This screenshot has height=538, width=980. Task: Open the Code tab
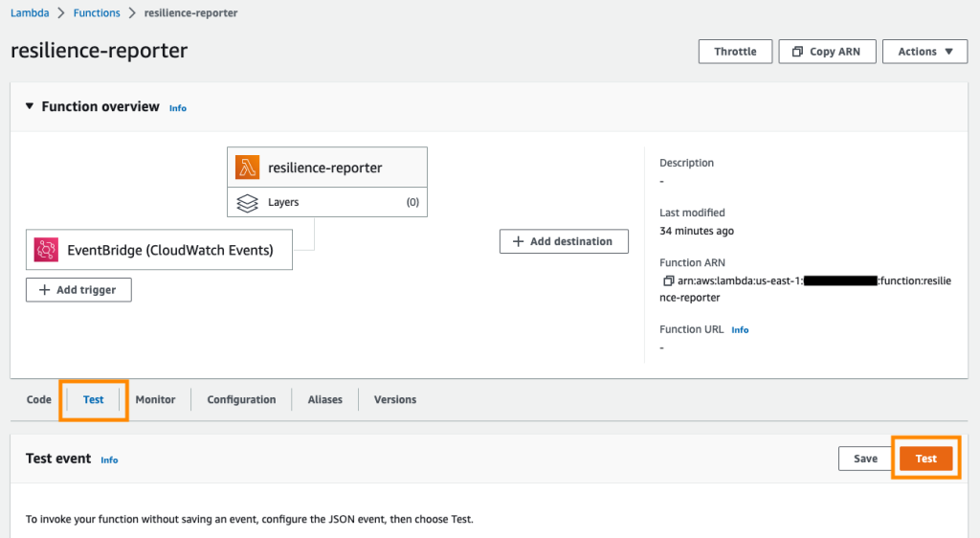tap(39, 400)
